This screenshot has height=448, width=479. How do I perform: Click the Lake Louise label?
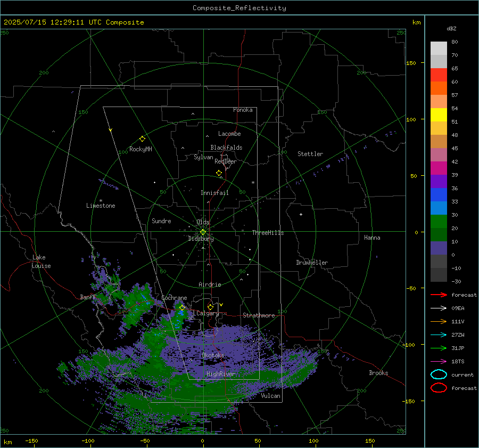pos(41,262)
